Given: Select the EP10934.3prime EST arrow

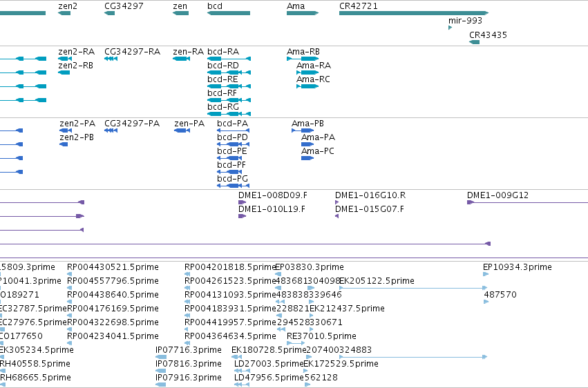Looking at the screenshot, I should (x=486, y=274).
